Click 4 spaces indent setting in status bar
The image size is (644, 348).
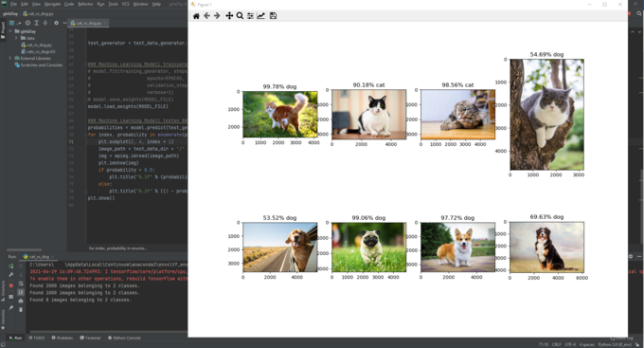tap(586, 345)
